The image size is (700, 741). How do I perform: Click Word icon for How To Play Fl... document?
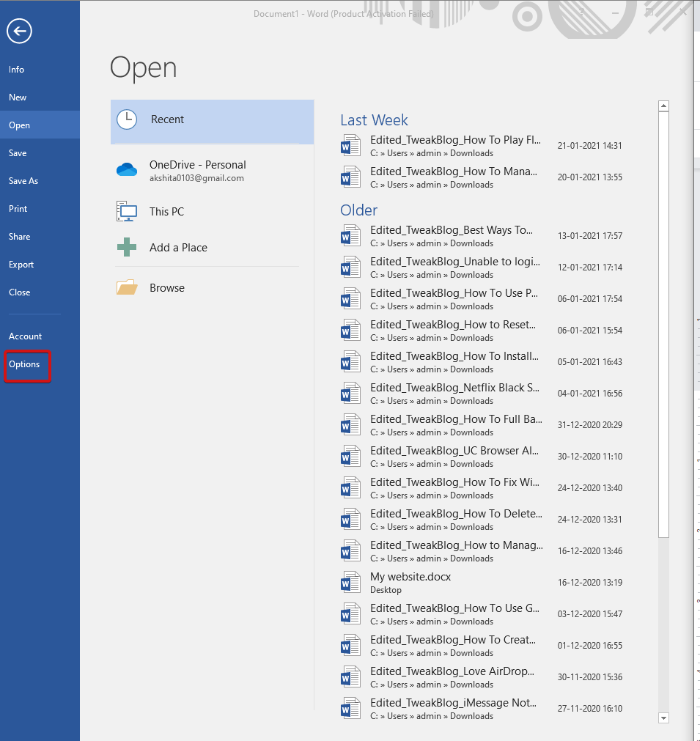coord(351,145)
